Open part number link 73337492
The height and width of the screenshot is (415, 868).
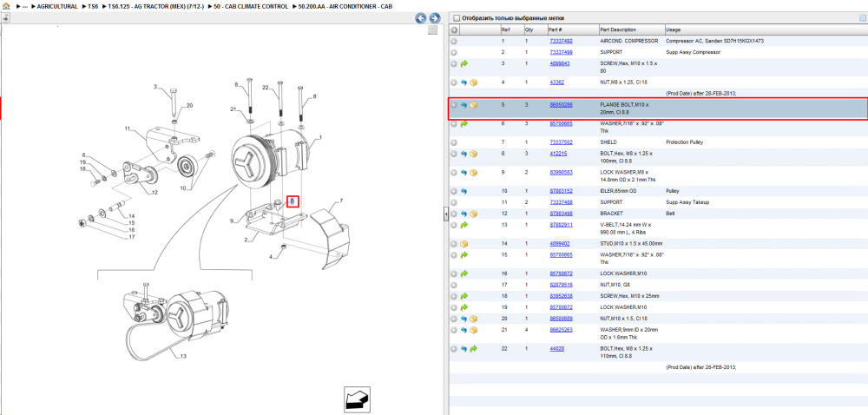[561, 41]
